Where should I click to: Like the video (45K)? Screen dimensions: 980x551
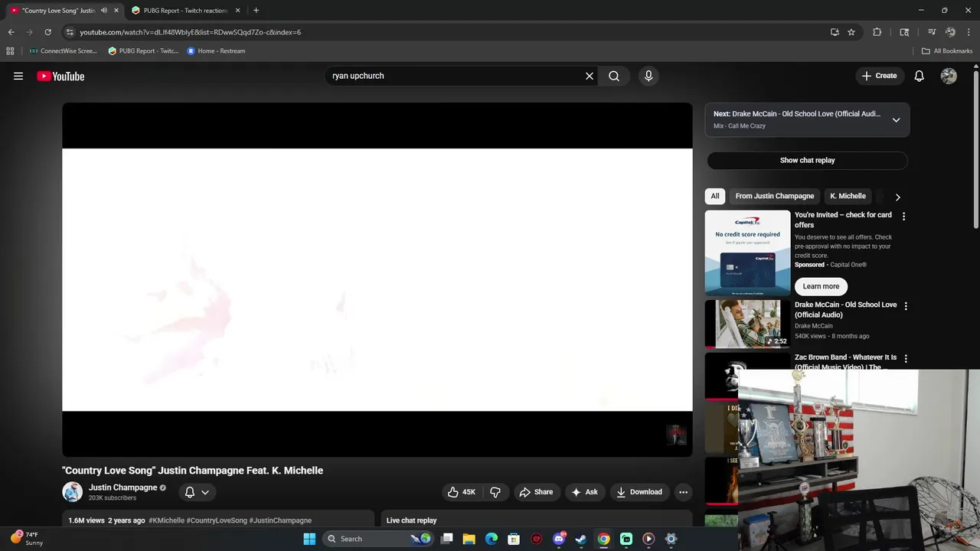tap(462, 492)
